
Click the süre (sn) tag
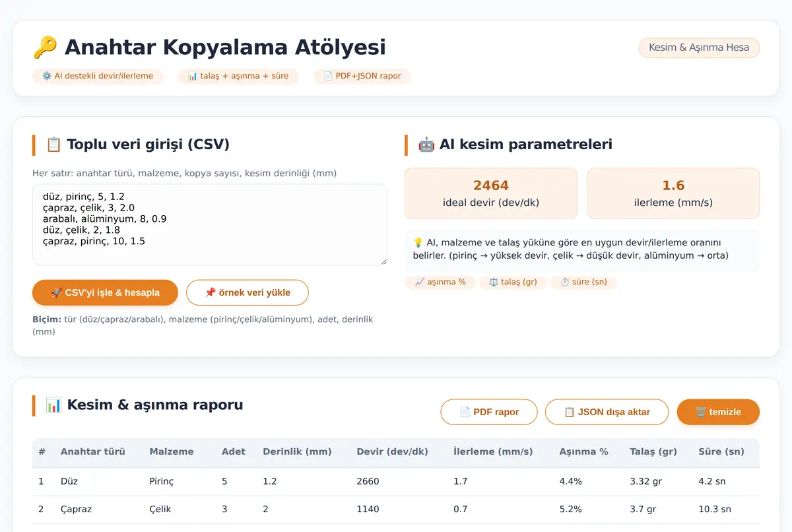pos(583,282)
